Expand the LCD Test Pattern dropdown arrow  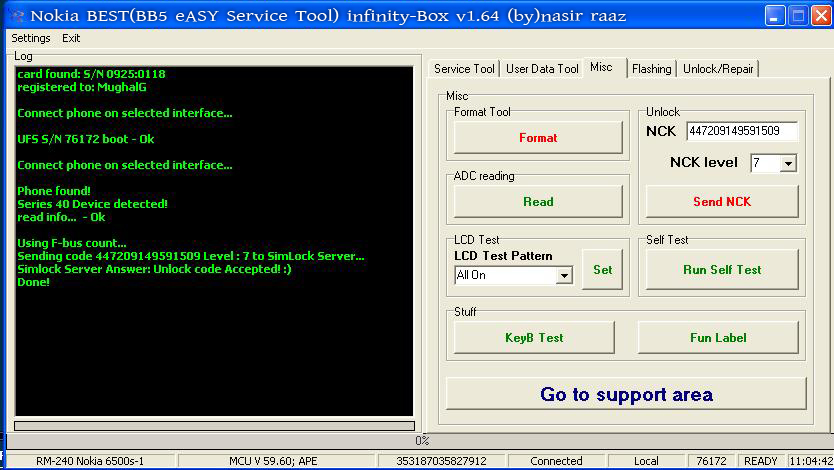point(564,275)
